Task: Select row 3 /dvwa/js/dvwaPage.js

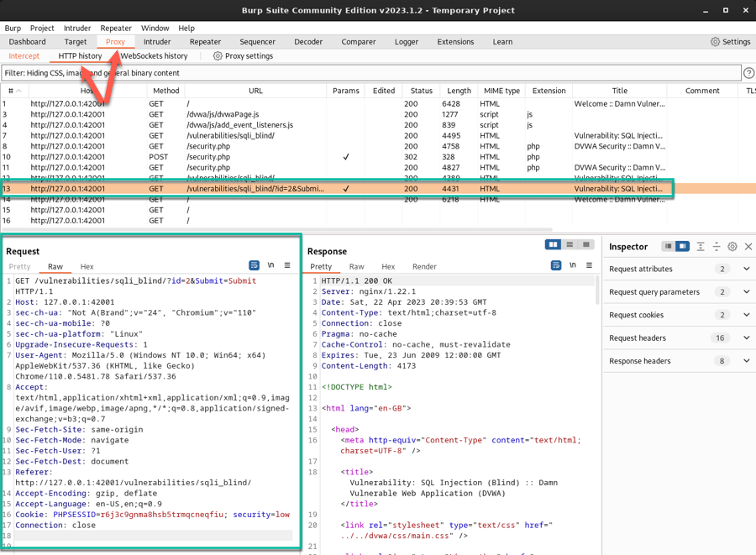Action: coord(378,115)
